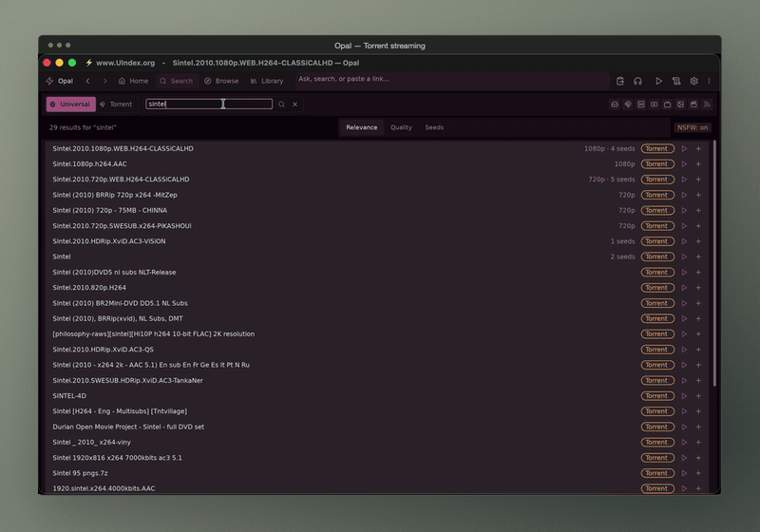Click the clipboard paste icon beside address bar
The height and width of the screenshot is (532, 760).
620,81
